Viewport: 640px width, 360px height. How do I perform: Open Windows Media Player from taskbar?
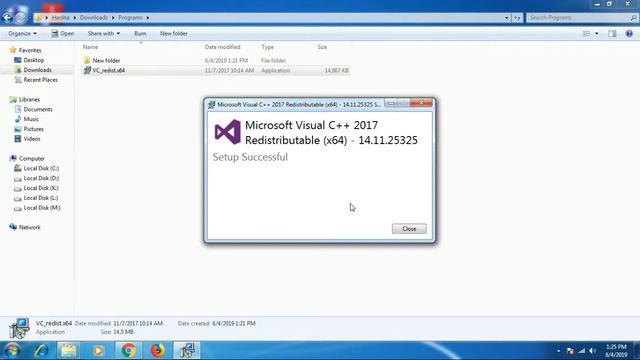click(98, 350)
